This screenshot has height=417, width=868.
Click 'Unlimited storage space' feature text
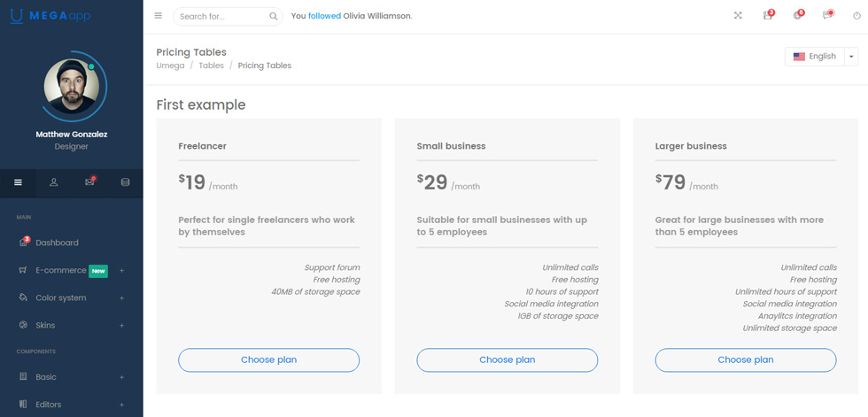tap(790, 328)
